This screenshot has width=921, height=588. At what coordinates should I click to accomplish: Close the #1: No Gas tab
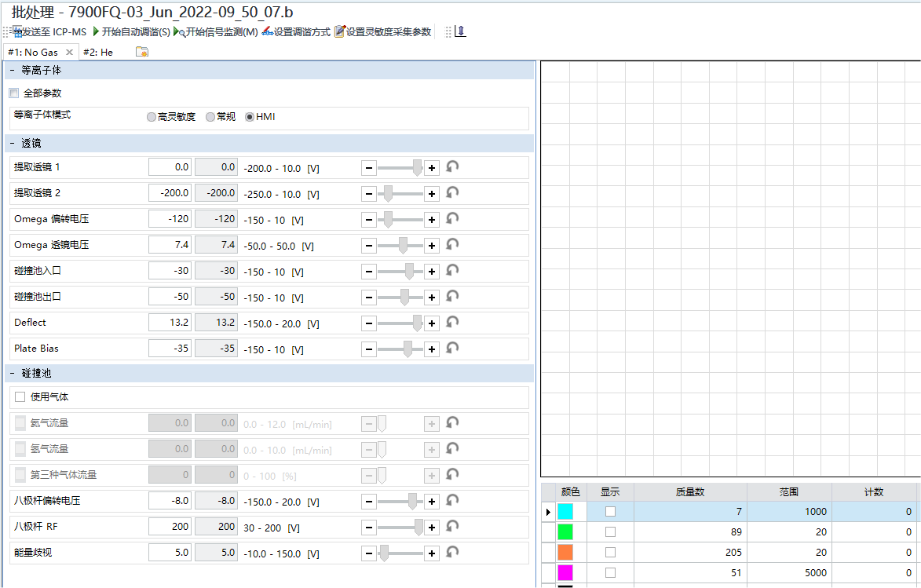click(x=69, y=53)
